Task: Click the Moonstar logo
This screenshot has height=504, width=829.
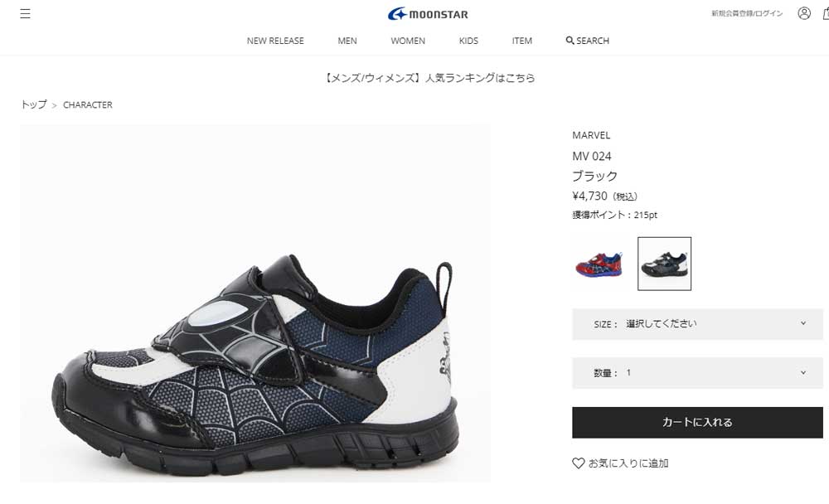Action: [x=428, y=14]
